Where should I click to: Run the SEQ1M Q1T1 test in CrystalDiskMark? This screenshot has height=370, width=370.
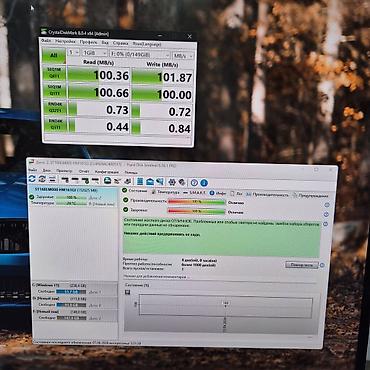[x=54, y=90]
